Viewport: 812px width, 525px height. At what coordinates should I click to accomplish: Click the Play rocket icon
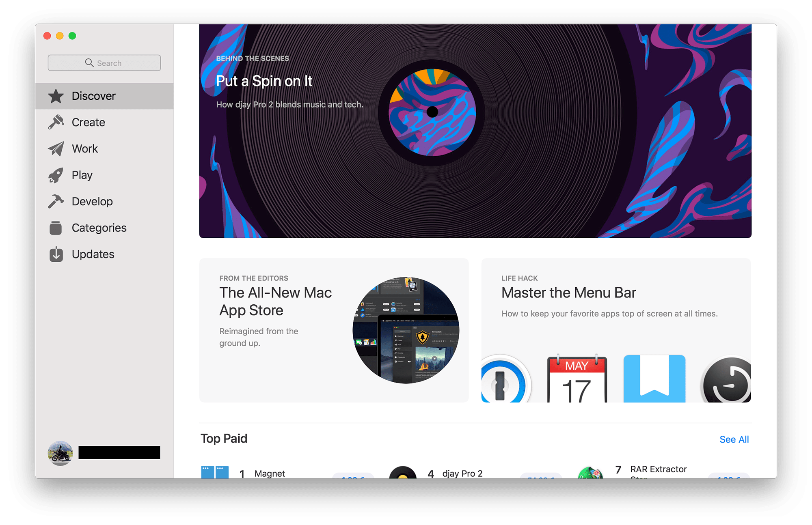[x=56, y=175]
